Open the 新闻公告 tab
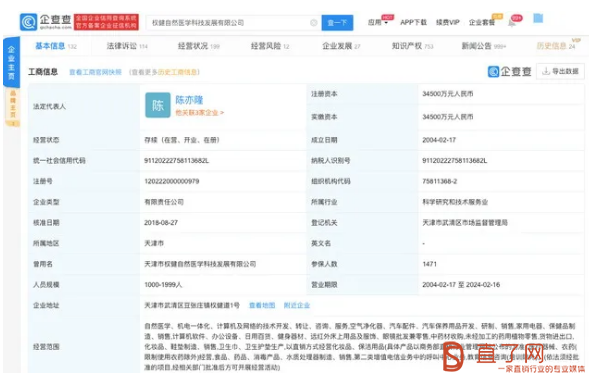 [484, 46]
